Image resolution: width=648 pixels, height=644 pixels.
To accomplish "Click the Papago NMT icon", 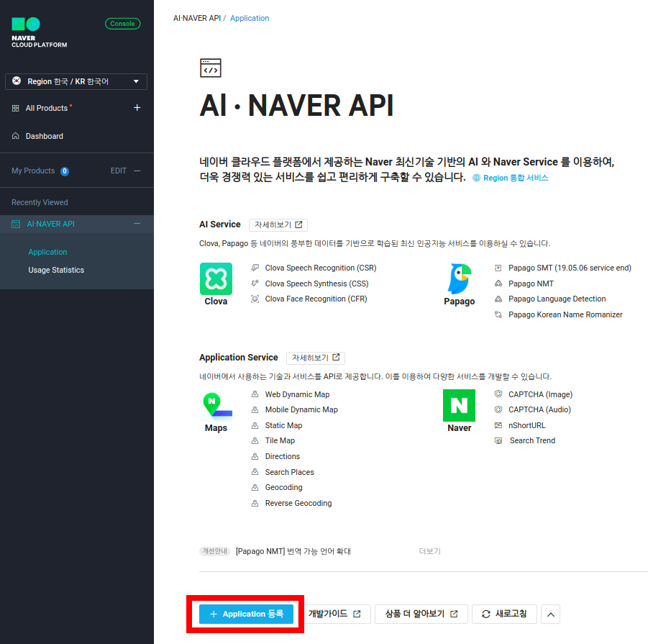I will point(498,284).
